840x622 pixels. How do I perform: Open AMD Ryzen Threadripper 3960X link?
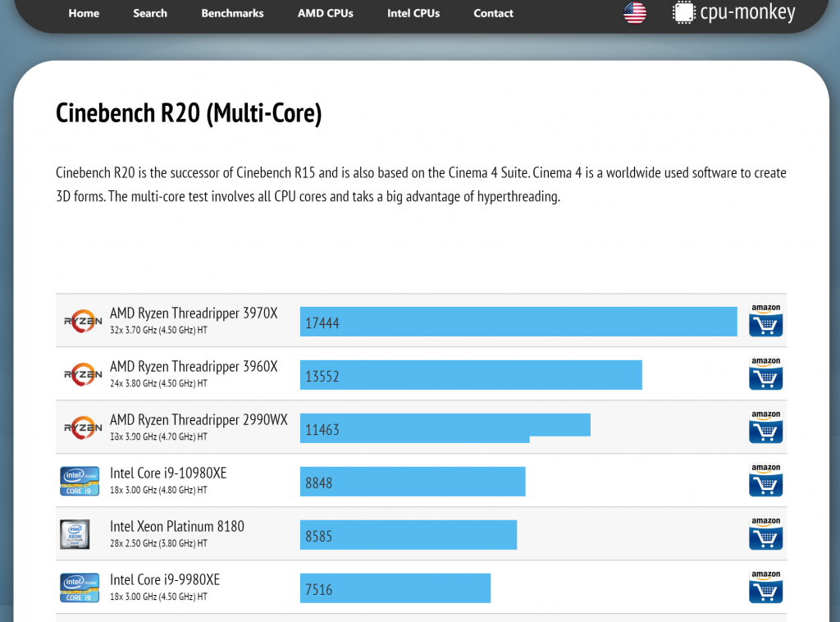pos(194,367)
